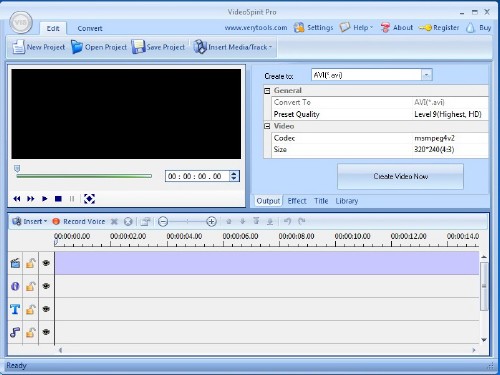This screenshot has height=375, width=500.
Task: Zoom in the timeline with plus icon
Action: click(211, 221)
